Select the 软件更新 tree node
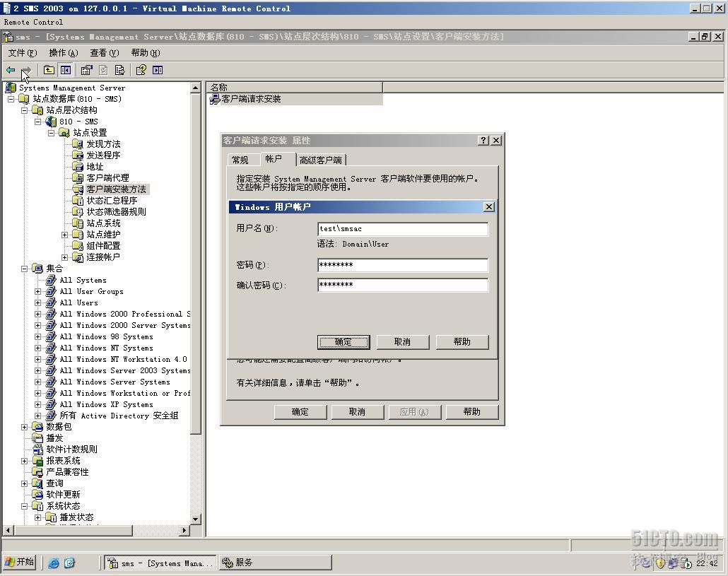This screenshot has height=576, width=728. [x=63, y=494]
